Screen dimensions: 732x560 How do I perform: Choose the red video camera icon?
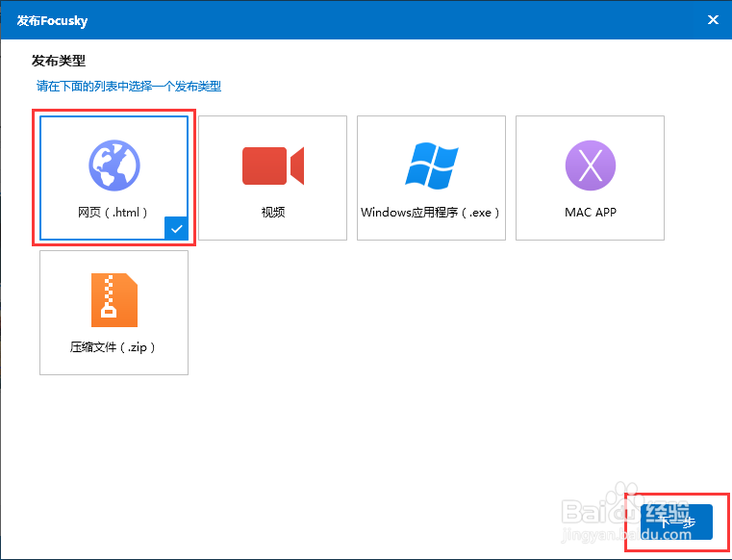tap(273, 165)
